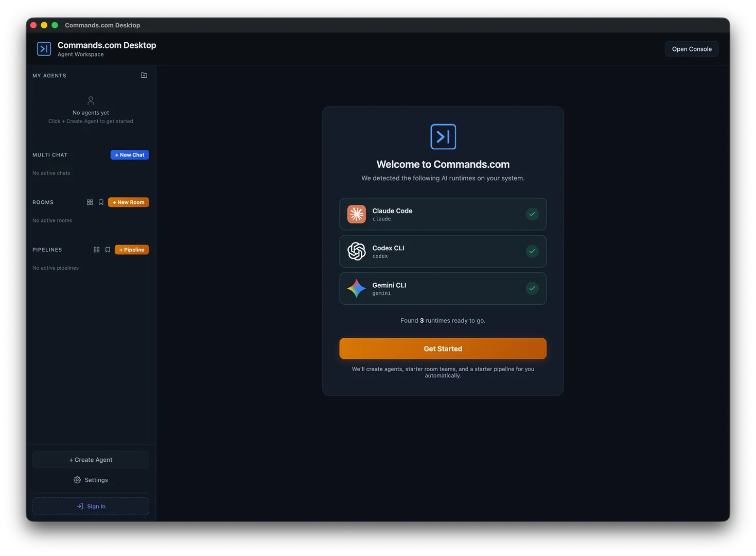The width and height of the screenshot is (756, 556).
Task: Click the "codex" command name text
Action: (x=380, y=256)
